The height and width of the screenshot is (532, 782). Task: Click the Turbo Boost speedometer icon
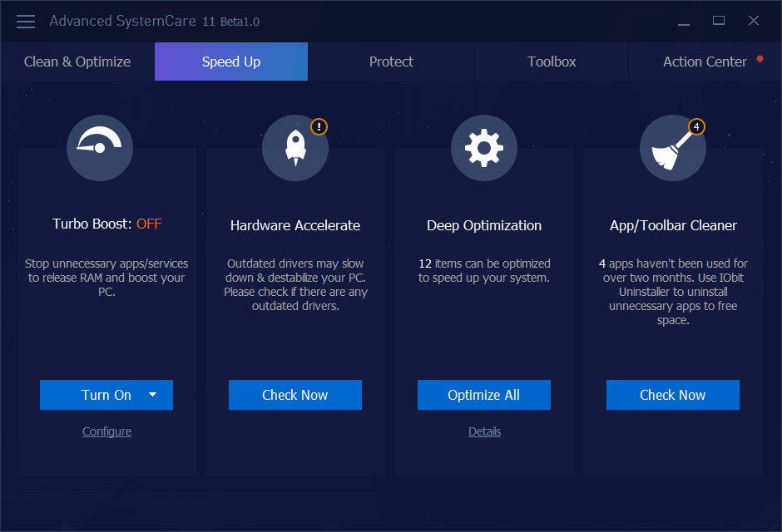coord(100,148)
